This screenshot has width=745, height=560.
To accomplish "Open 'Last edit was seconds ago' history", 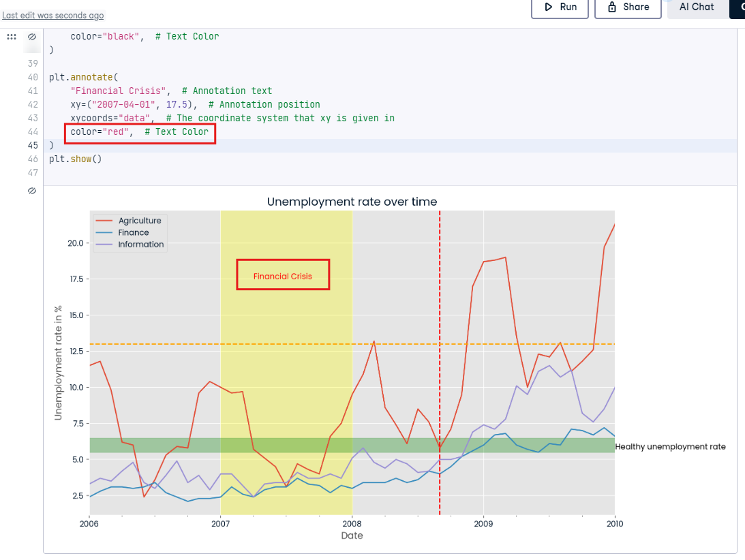I will point(52,15).
